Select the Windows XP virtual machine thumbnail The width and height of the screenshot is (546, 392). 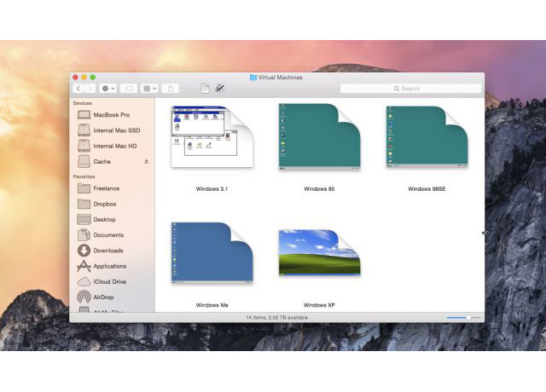[x=319, y=253]
